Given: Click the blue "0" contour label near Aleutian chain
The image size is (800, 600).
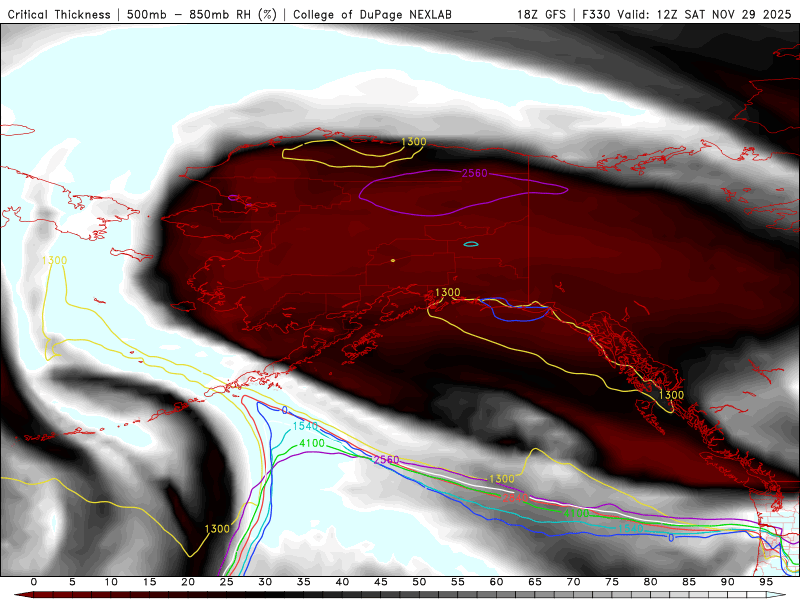Looking at the screenshot, I should pos(285,410).
